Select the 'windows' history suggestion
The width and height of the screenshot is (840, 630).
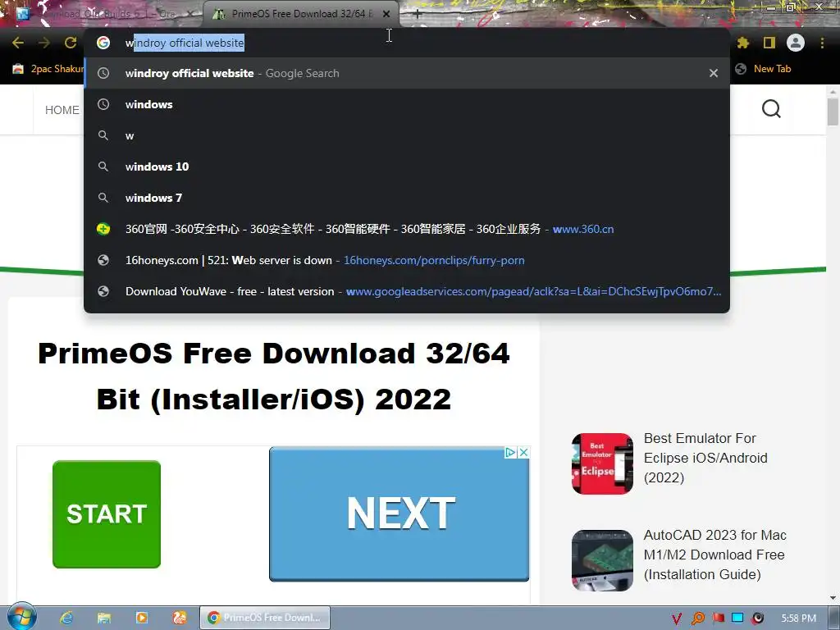407,104
